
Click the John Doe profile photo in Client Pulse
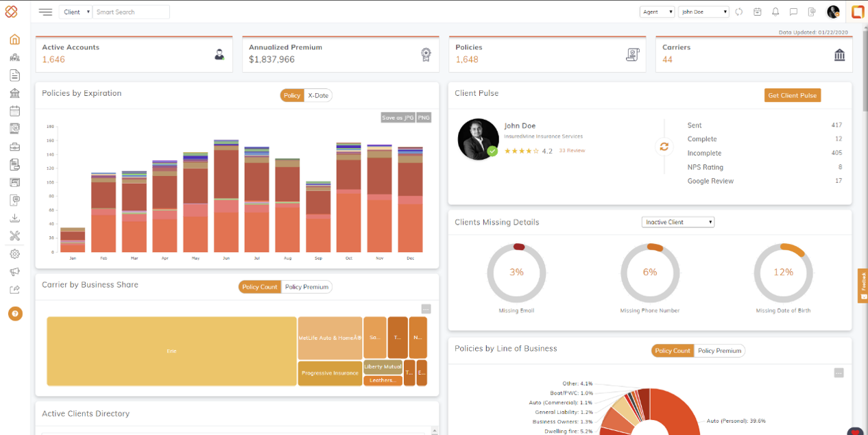point(478,139)
